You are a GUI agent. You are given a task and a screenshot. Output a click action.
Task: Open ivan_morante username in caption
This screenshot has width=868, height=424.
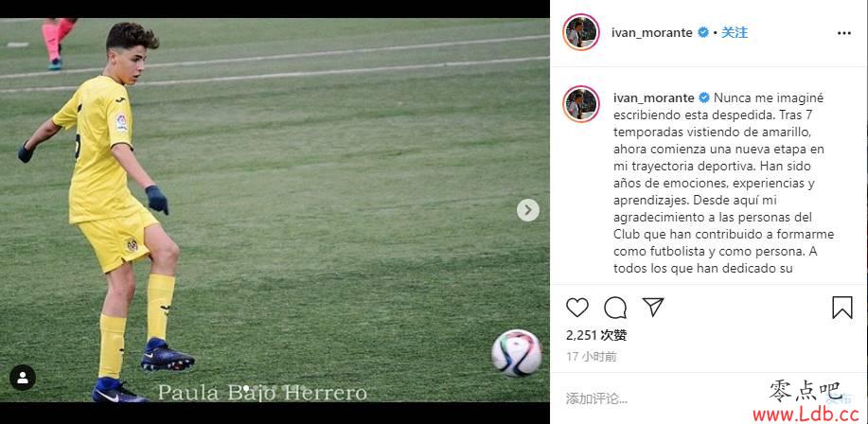coord(654,98)
